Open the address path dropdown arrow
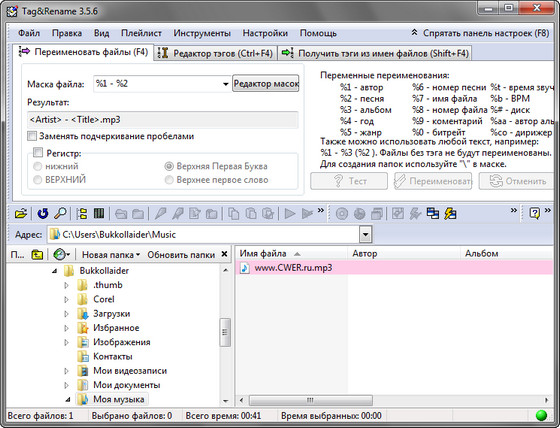The height and width of the screenshot is (428, 560). tap(365, 235)
